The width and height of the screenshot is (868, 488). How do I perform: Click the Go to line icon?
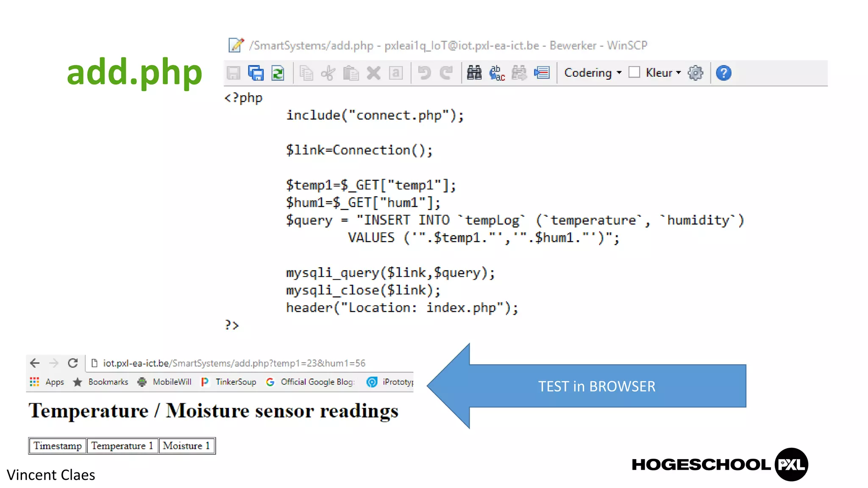542,73
